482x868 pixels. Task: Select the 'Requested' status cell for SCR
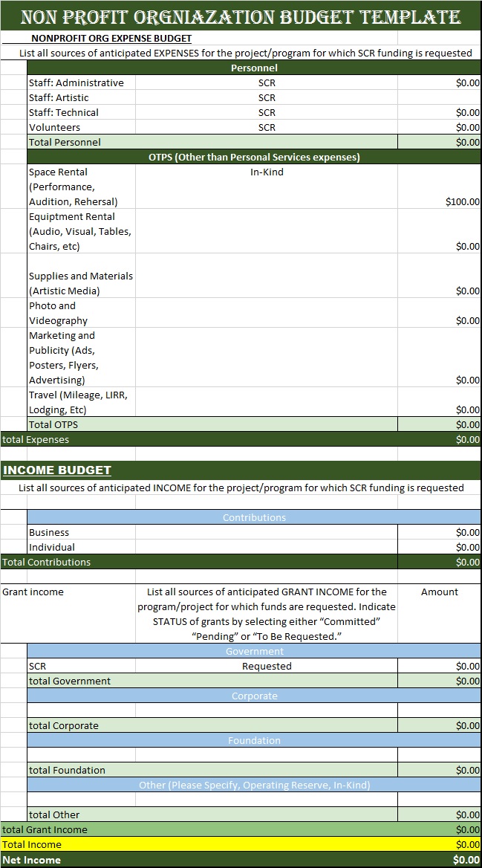(266, 666)
